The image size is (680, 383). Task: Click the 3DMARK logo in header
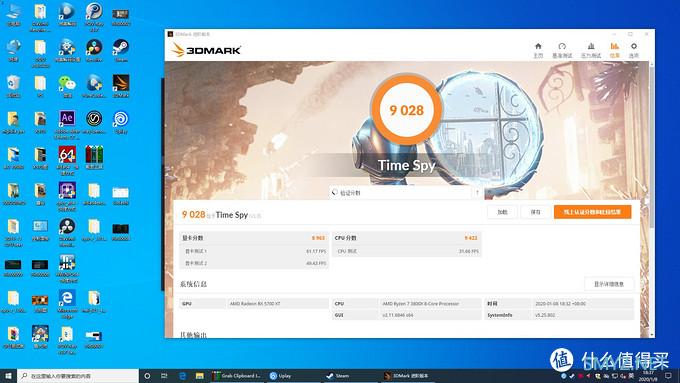[206, 50]
